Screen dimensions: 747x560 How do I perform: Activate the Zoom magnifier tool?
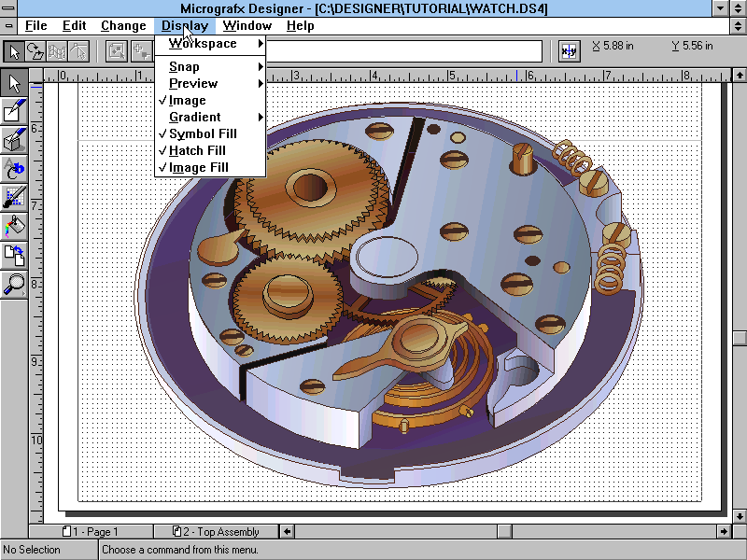point(12,283)
